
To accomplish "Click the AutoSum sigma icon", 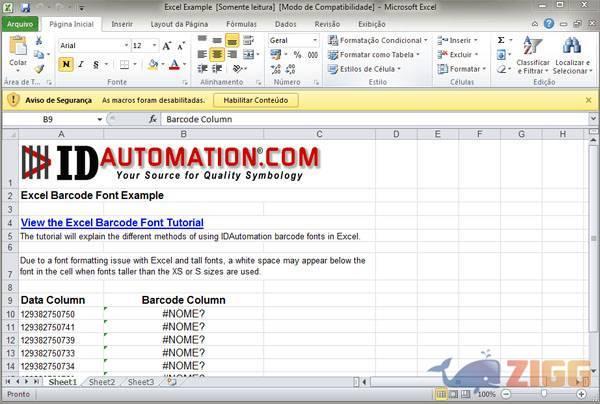I will (x=501, y=40).
